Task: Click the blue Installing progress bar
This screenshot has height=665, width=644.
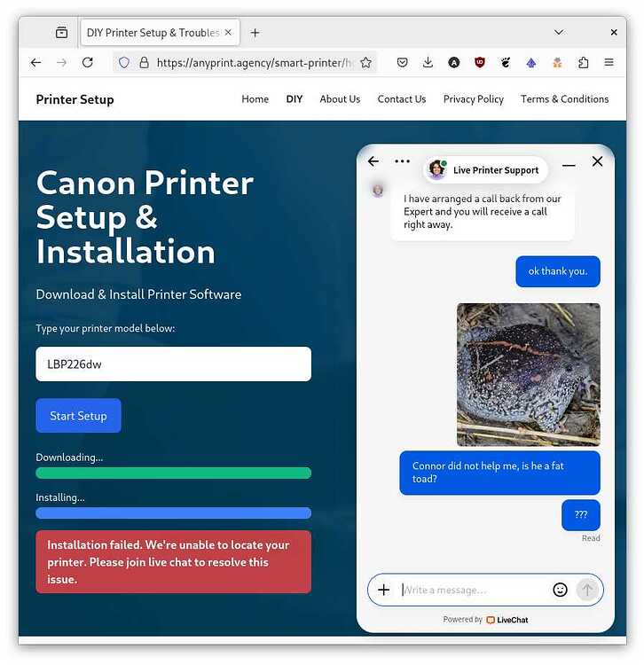Action: point(174,512)
